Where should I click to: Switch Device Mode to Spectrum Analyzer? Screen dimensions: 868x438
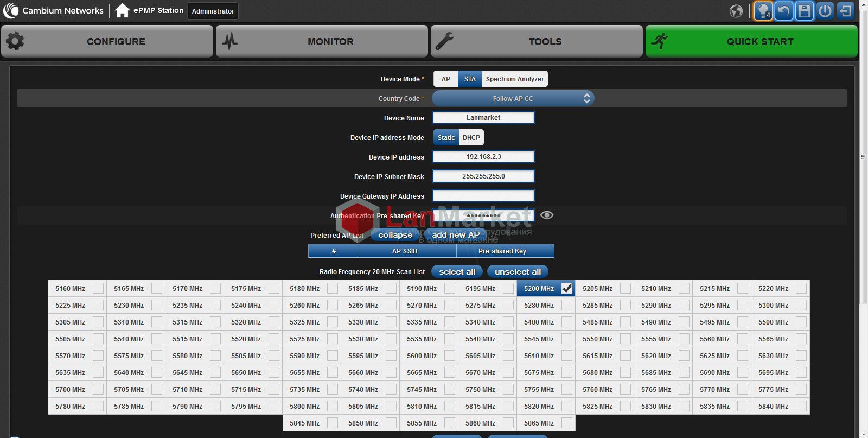pos(514,79)
